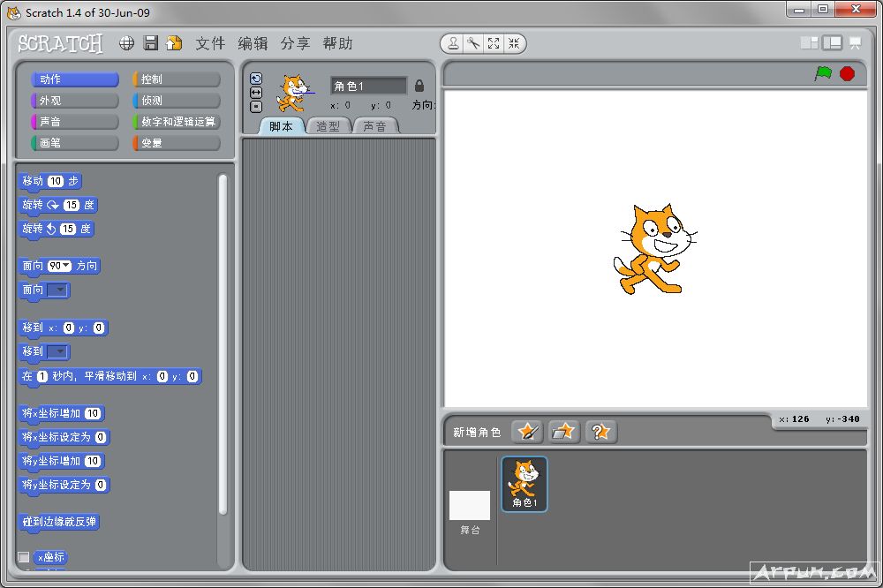Switch to the 造型 tab

[328, 125]
